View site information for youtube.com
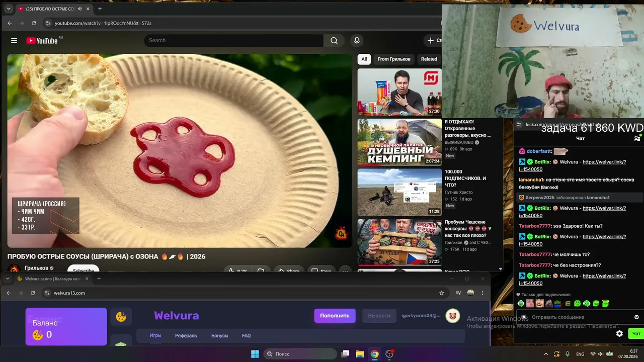644x362 pixels. point(48,23)
